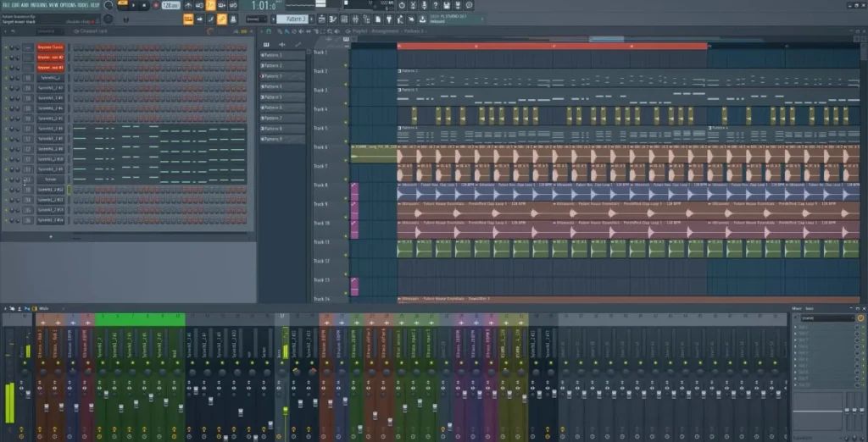Click the playlist horizontal scrollbar

tap(606, 39)
